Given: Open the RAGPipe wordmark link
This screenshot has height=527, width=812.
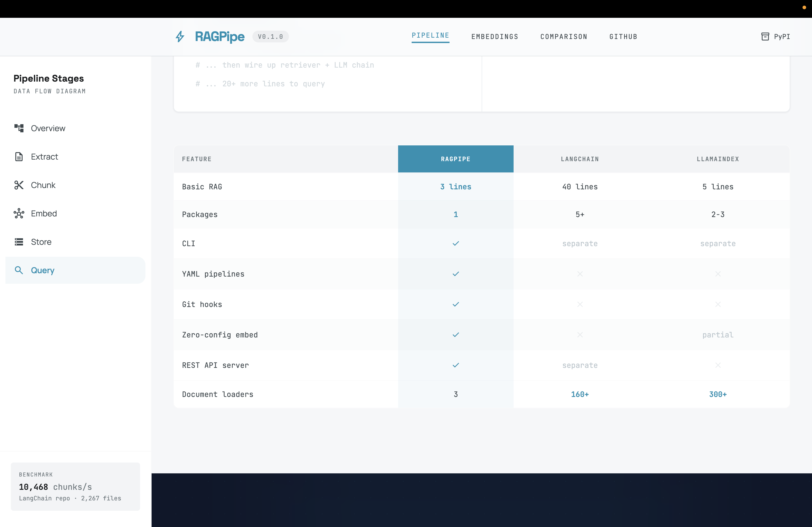Looking at the screenshot, I should 220,37.
